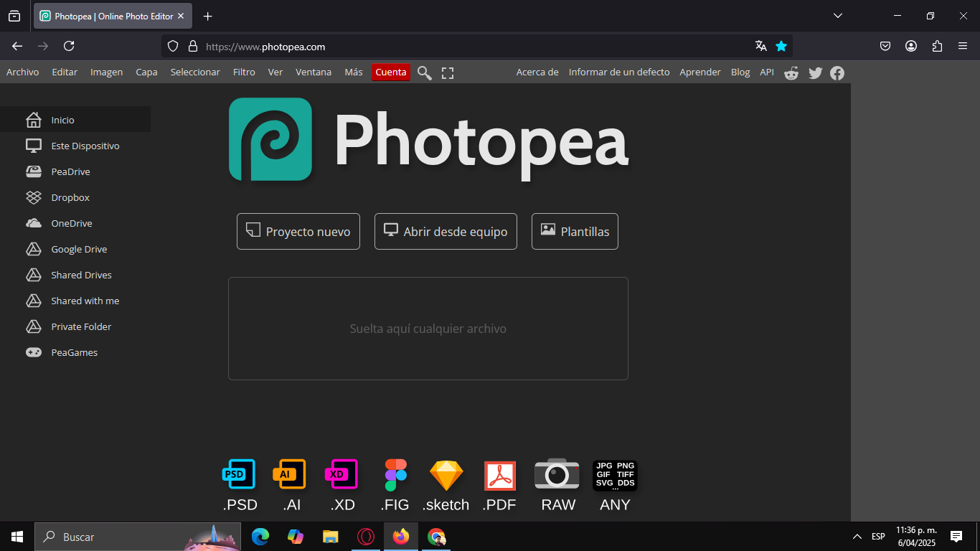Click the bookmark star in address bar

(x=781, y=46)
